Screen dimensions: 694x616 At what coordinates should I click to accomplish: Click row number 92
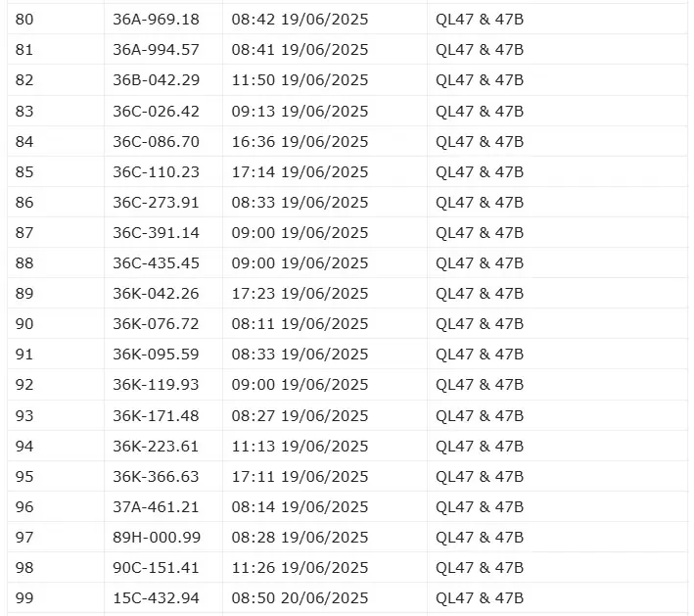24,384
